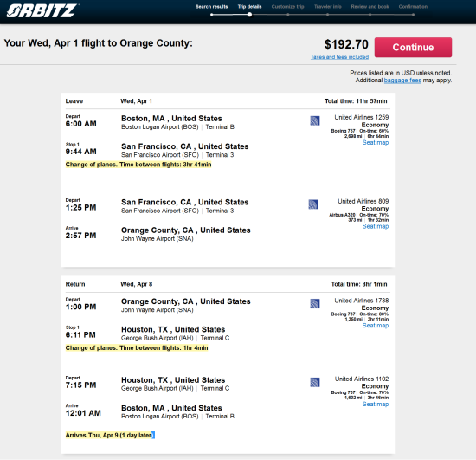View Seat map for United Airlines 1259

coord(376,142)
